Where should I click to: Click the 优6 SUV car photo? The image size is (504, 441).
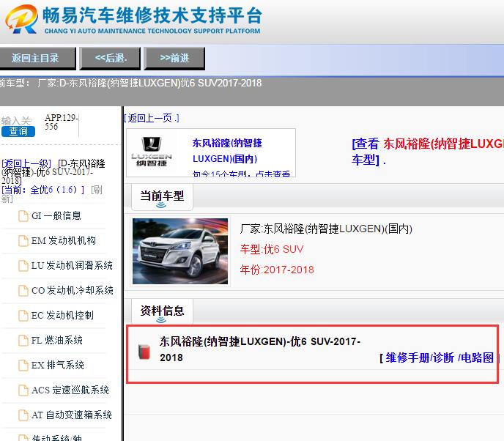click(x=180, y=251)
